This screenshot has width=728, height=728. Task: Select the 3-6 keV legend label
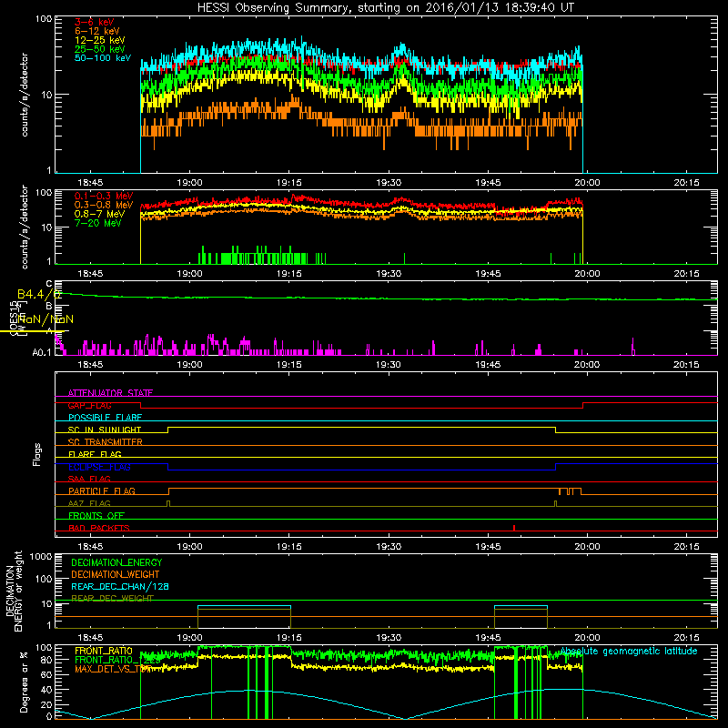[95, 22]
